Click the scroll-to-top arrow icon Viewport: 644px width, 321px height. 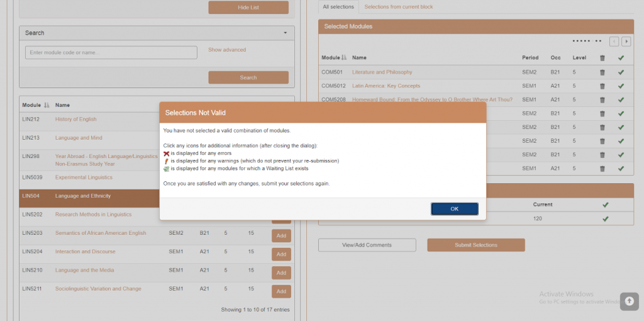[x=629, y=301]
